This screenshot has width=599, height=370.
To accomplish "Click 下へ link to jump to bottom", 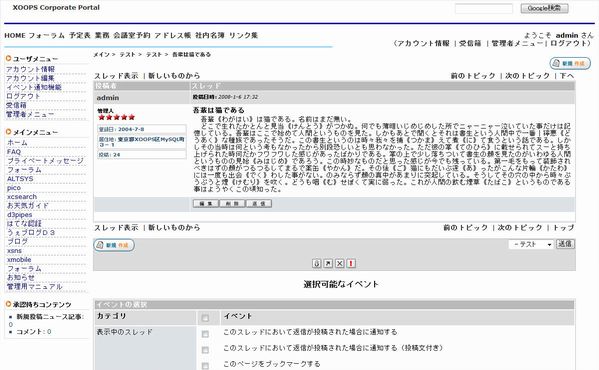I will pos(567,76).
